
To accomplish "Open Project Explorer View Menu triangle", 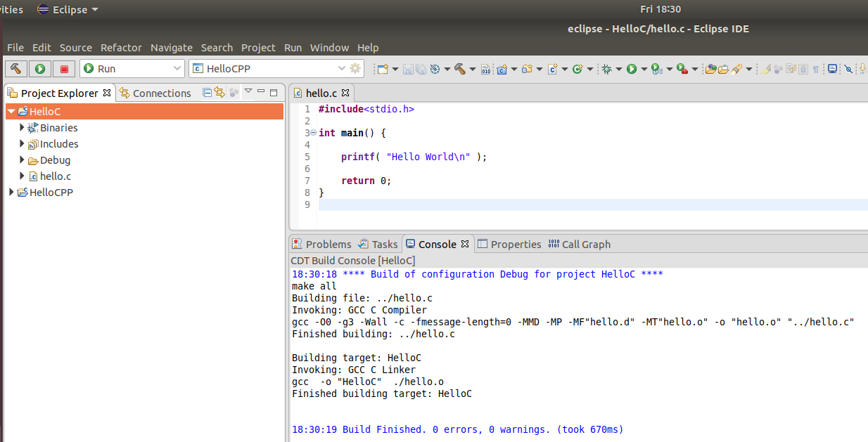I will tap(248, 91).
